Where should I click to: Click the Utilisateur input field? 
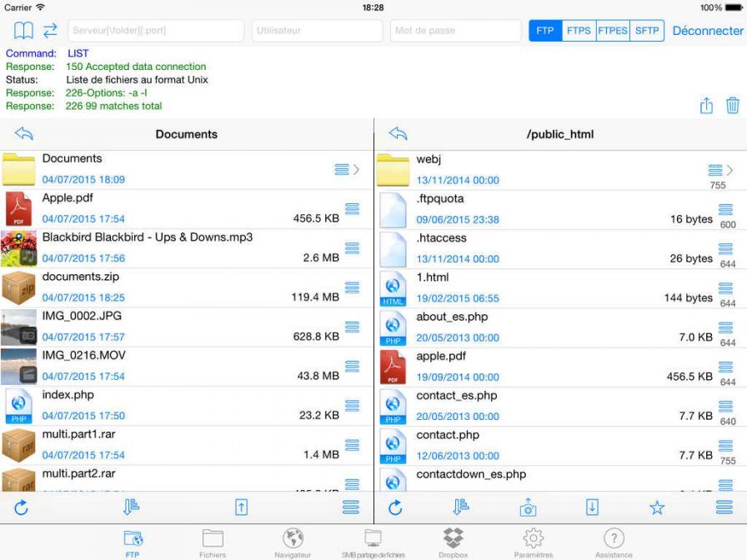pos(316,31)
